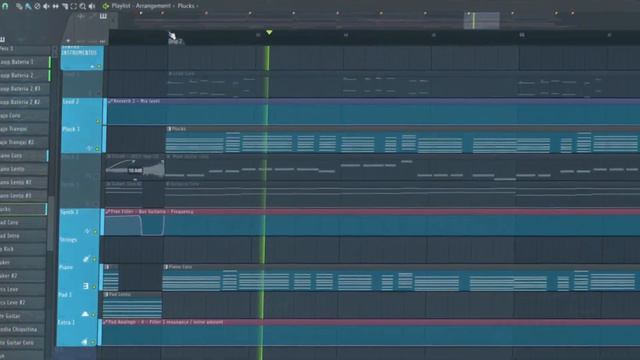Select the Guitar Coro pattern at list bottom
Screen dimensions: 640x360
(x=22, y=343)
